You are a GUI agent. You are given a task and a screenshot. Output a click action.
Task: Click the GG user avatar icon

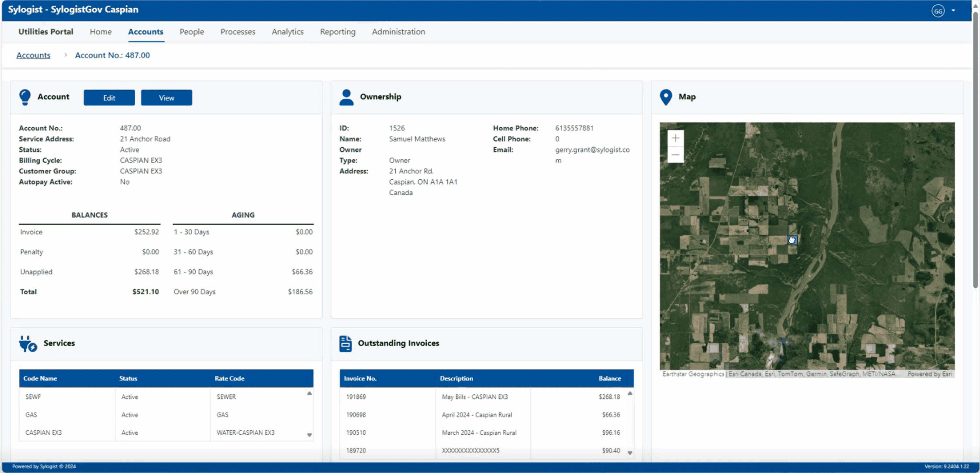[x=938, y=11]
